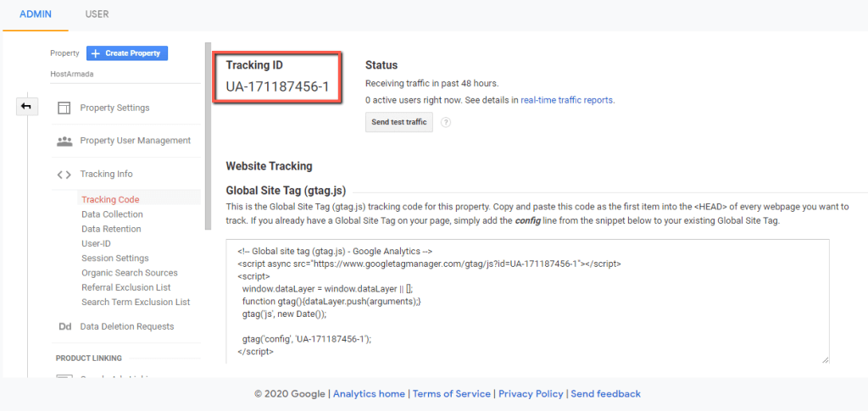The image size is (868, 411).
Task: Open Referral Exclusion List
Action: coord(126,287)
